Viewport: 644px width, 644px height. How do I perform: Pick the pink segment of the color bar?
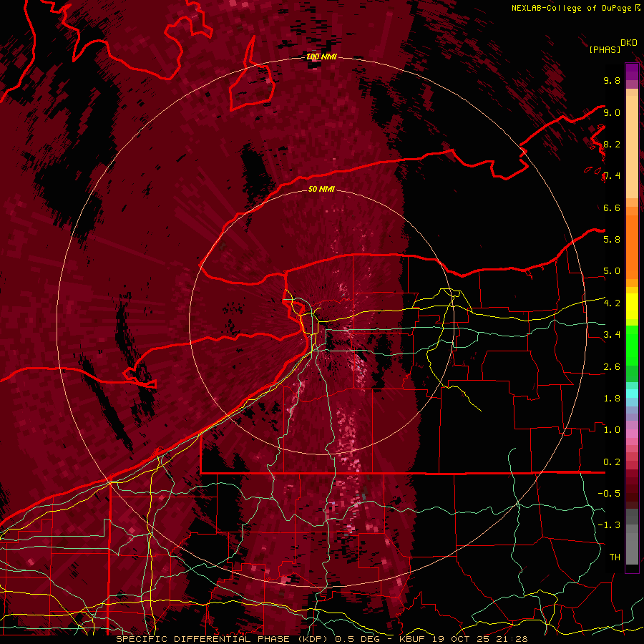pyautogui.click(x=632, y=434)
